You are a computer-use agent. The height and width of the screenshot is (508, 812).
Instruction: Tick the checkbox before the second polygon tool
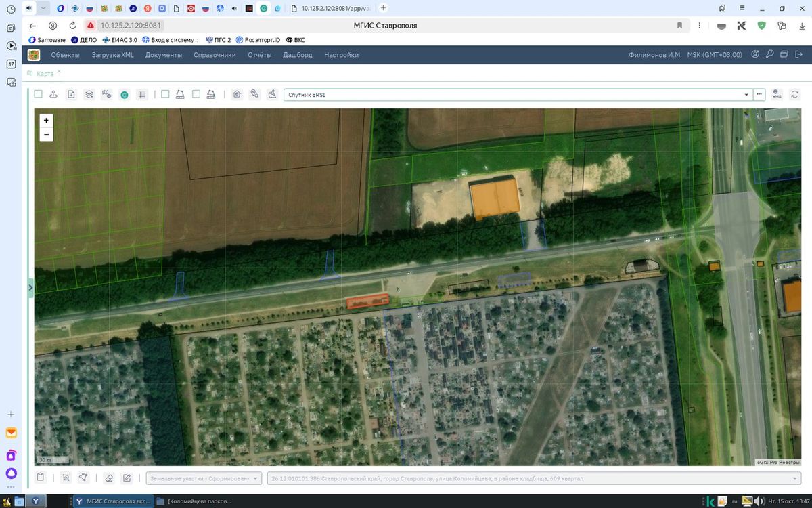point(196,95)
